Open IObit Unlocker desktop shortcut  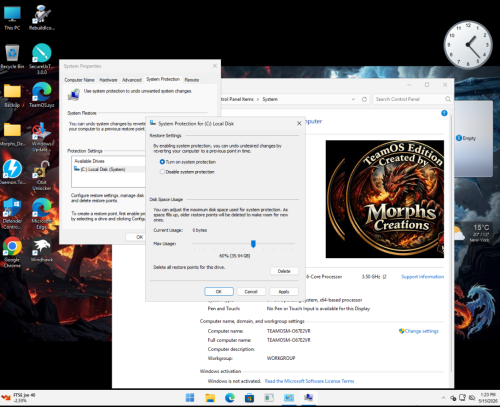click(x=42, y=175)
